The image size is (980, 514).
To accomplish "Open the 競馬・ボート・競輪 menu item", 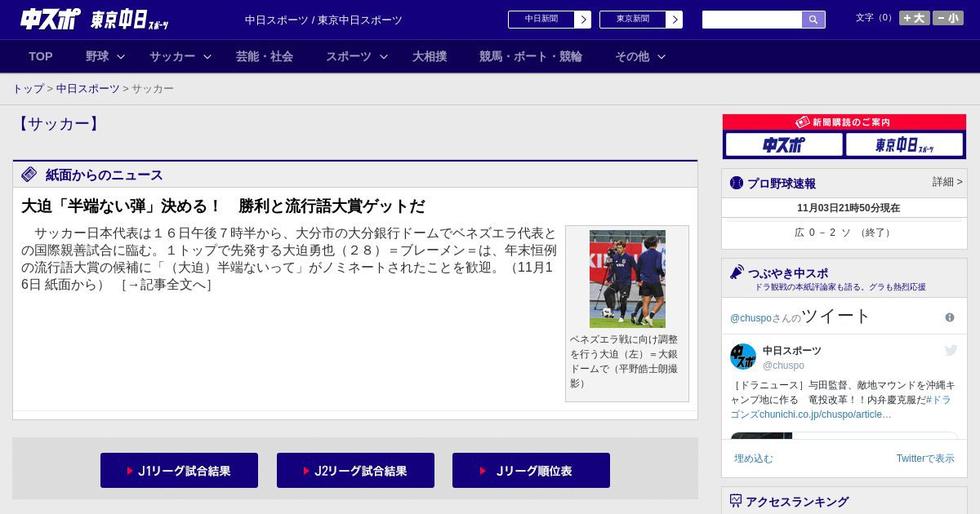I will pos(531,56).
